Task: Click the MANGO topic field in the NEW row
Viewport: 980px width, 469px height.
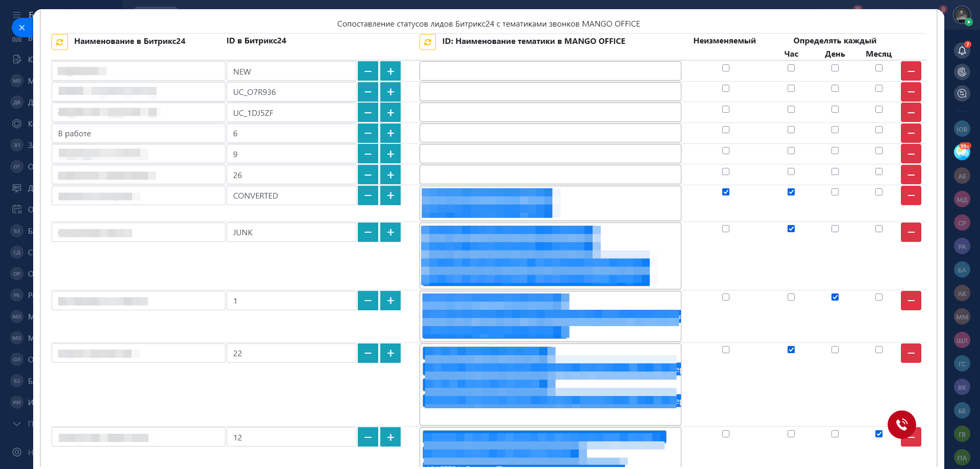Action: 550,71
